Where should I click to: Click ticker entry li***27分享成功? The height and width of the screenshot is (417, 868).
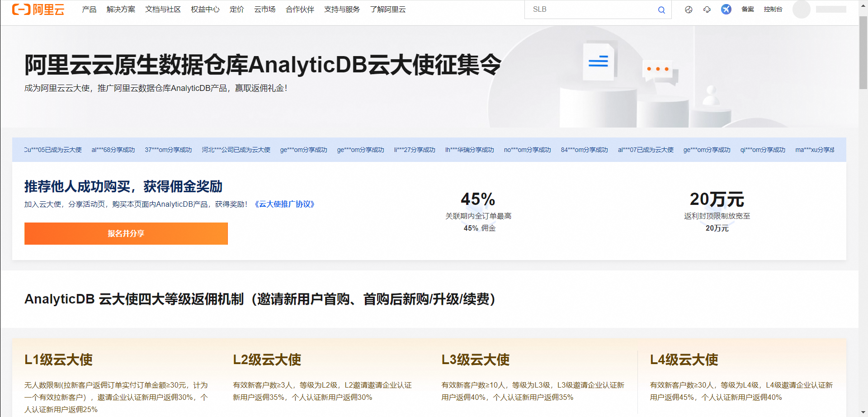point(415,150)
